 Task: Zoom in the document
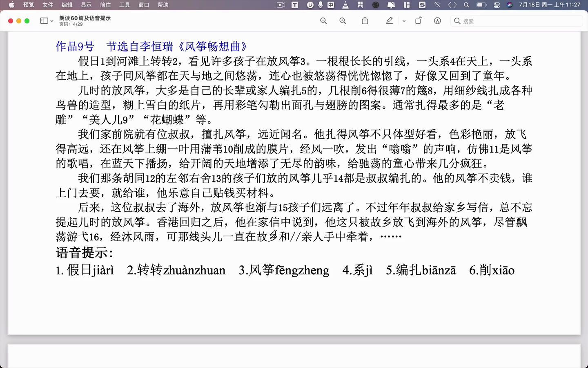point(343,21)
